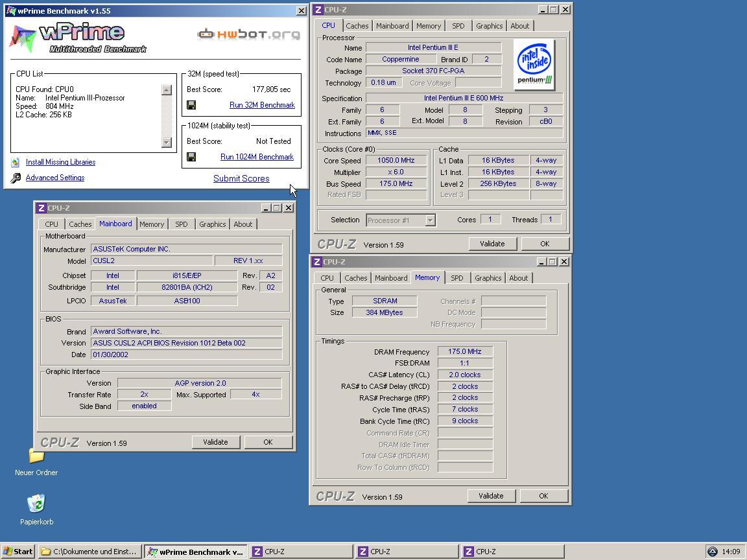Click the Intel Inside Pentium III logo
Screen dimensions: 747x560
534,65
